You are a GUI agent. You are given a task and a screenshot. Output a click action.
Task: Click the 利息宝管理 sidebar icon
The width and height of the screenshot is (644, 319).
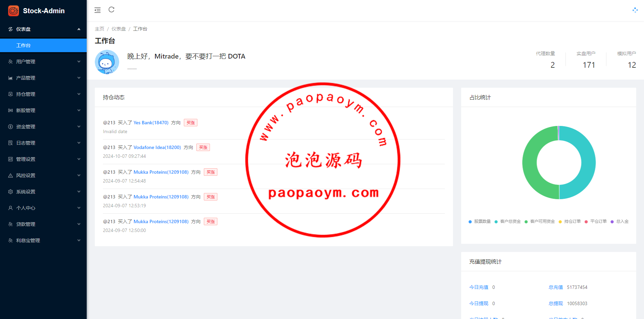[x=10, y=240]
